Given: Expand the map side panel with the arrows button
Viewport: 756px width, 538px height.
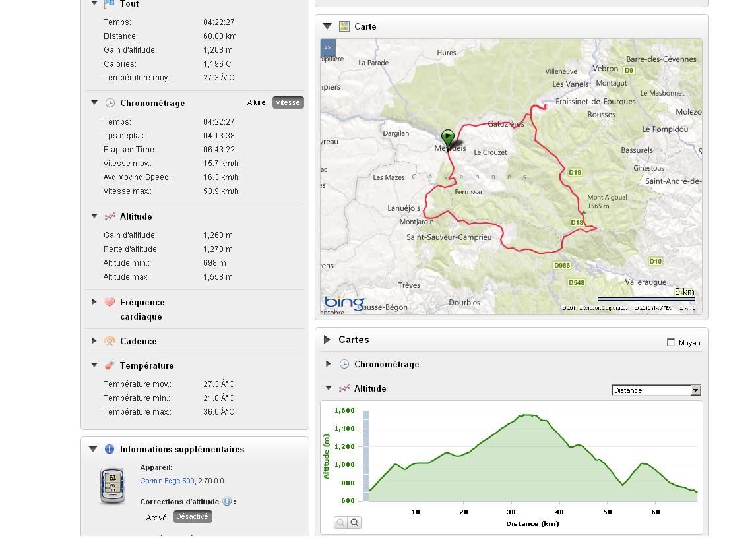Looking at the screenshot, I should click(x=328, y=47).
